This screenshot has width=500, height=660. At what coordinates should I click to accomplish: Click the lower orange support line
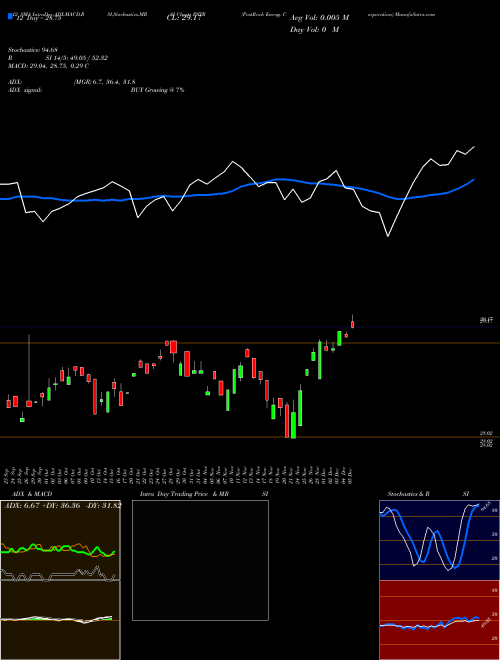tap(250, 437)
